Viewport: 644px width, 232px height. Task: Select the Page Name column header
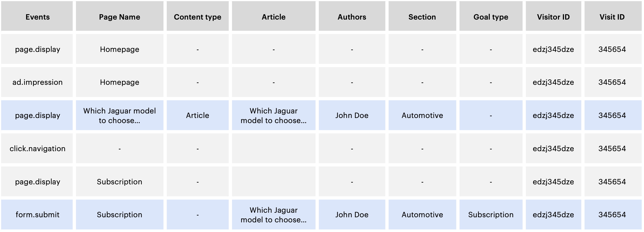(x=119, y=17)
